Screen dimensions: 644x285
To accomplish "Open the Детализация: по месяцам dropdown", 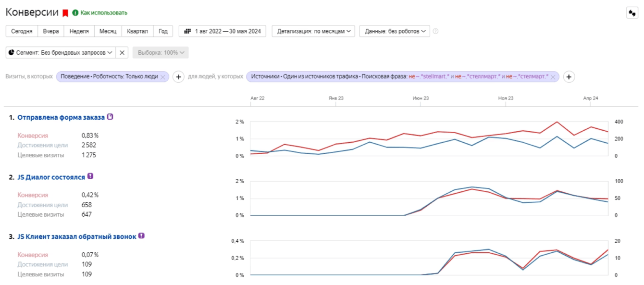I will [x=313, y=31].
